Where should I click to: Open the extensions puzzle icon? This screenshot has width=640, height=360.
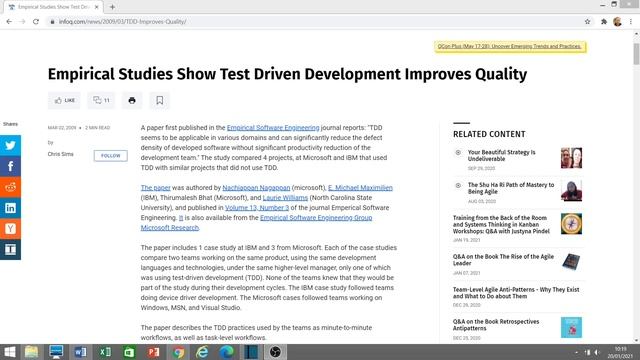(x=604, y=22)
